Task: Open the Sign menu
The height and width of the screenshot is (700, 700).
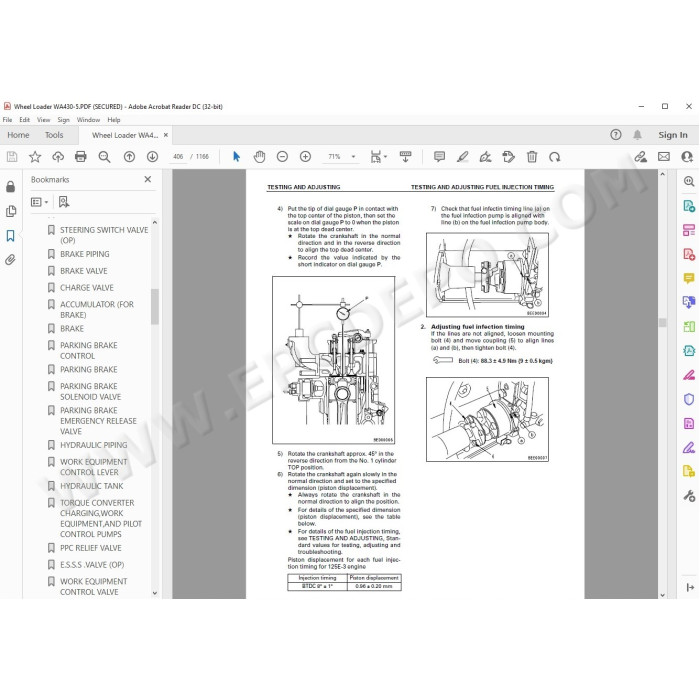Action: [x=63, y=120]
